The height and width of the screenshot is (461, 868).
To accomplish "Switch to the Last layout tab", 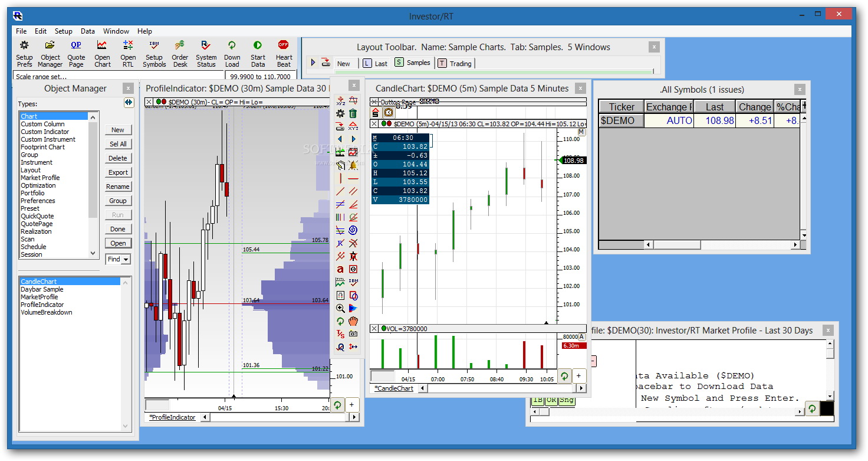I will coord(376,63).
